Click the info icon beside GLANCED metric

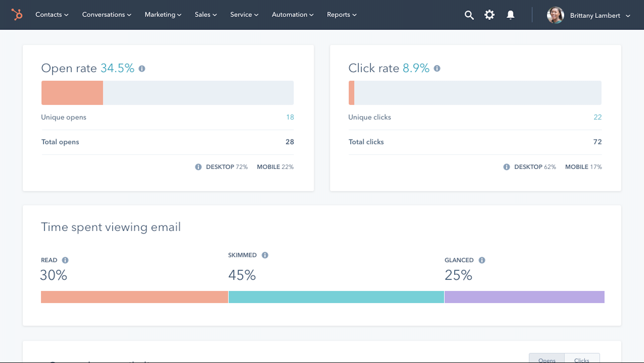pyautogui.click(x=482, y=260)
